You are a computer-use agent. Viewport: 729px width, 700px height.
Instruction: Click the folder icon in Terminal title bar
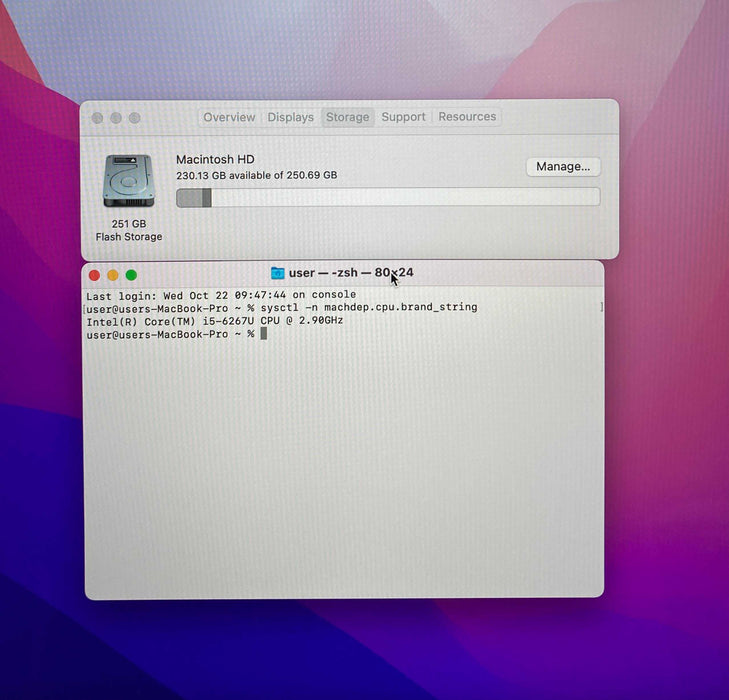pos(277,273)
